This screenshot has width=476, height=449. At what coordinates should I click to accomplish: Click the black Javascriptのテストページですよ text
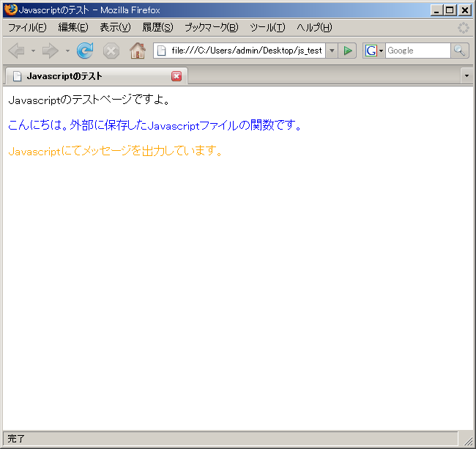pos(90,100)
